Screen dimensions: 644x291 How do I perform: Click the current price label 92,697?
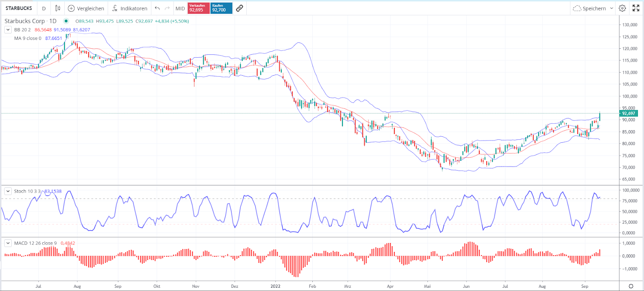[628, 113]
